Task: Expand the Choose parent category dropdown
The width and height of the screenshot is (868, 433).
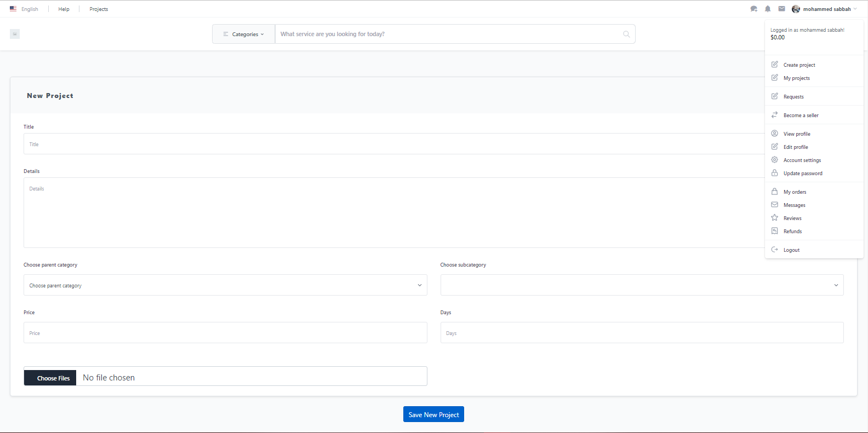Action: pos(225,285)
